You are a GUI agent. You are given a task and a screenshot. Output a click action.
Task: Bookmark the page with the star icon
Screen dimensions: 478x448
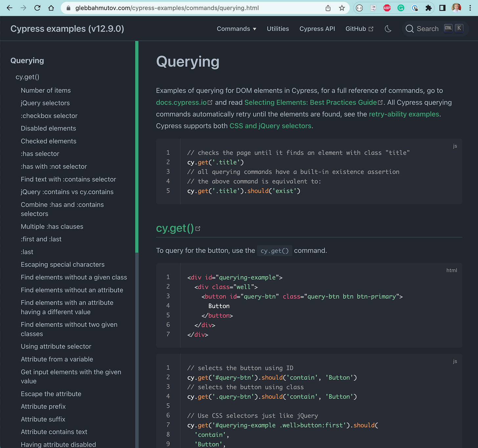point(342,8)
